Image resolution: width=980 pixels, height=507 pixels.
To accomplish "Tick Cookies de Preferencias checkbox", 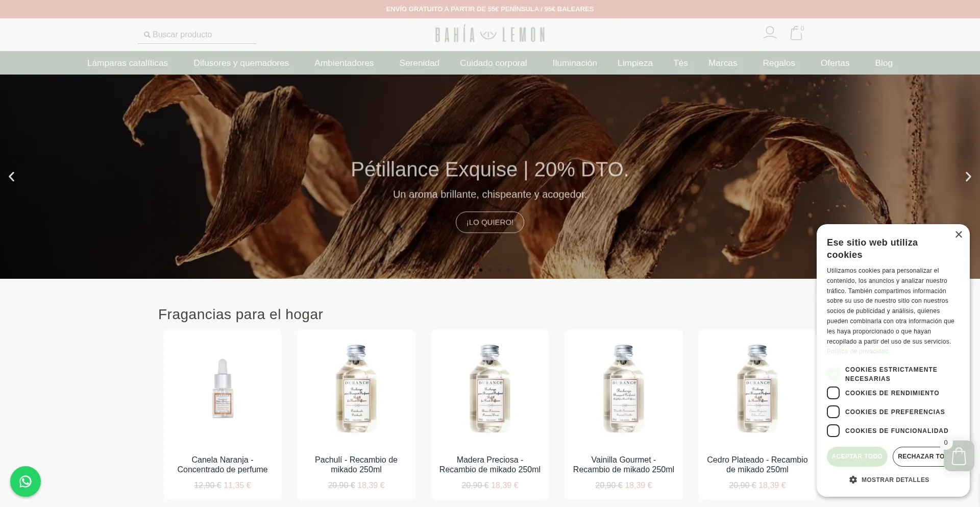I will coord(833,412).
